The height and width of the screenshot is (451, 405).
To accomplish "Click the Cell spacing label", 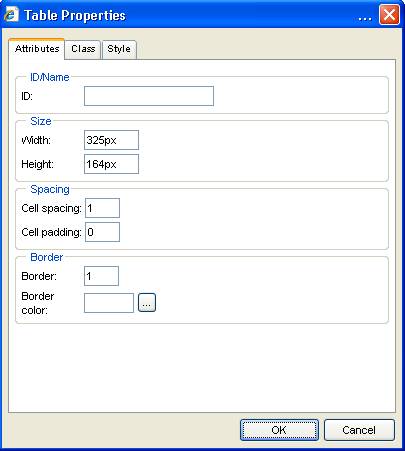I will (x=51, y=208).
